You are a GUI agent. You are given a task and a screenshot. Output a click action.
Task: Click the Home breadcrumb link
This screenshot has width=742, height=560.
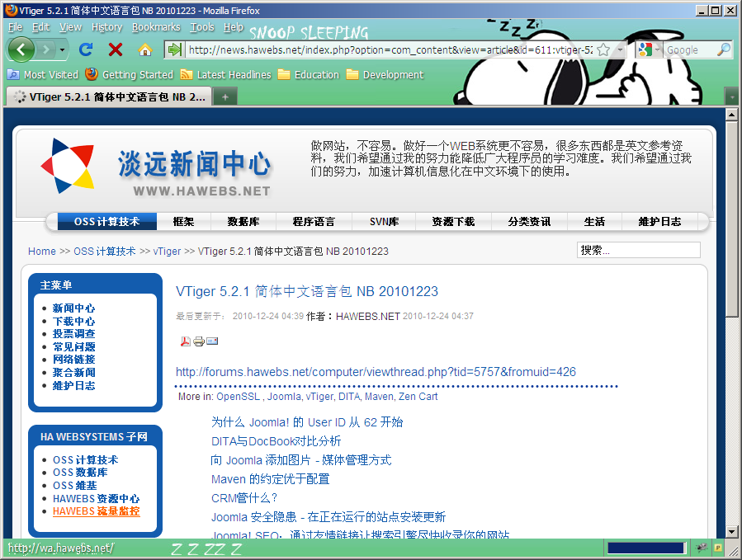[x=41, y=252]
